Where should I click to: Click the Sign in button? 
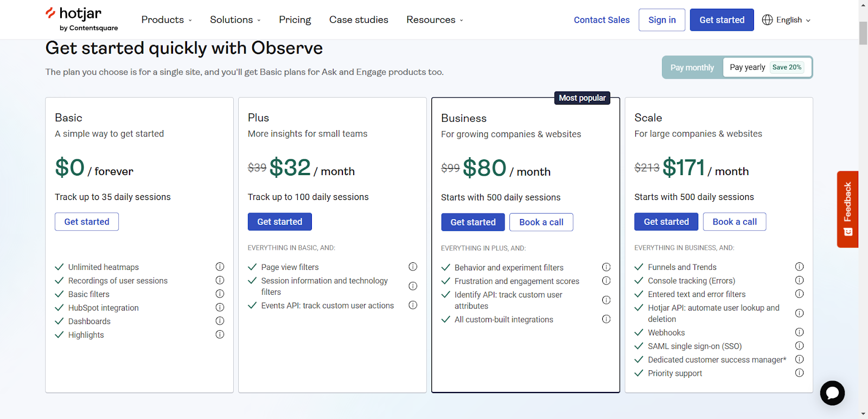(x=662, y=20)
